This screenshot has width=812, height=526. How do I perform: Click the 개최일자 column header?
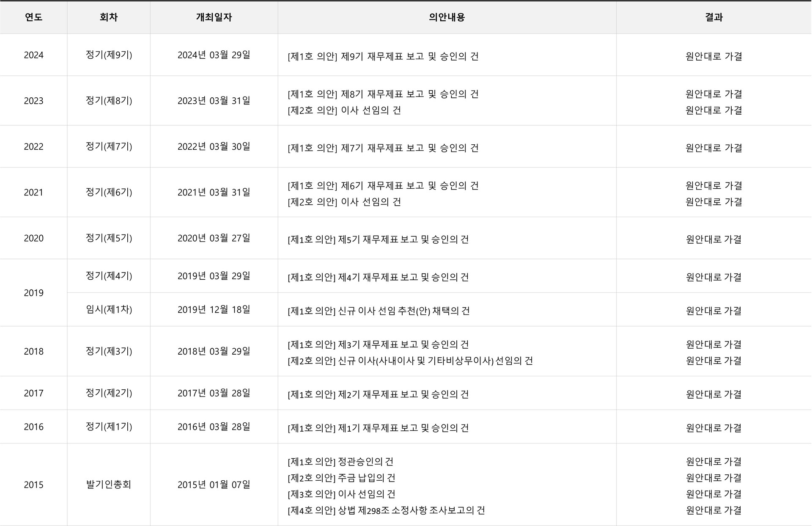(214, 17)
